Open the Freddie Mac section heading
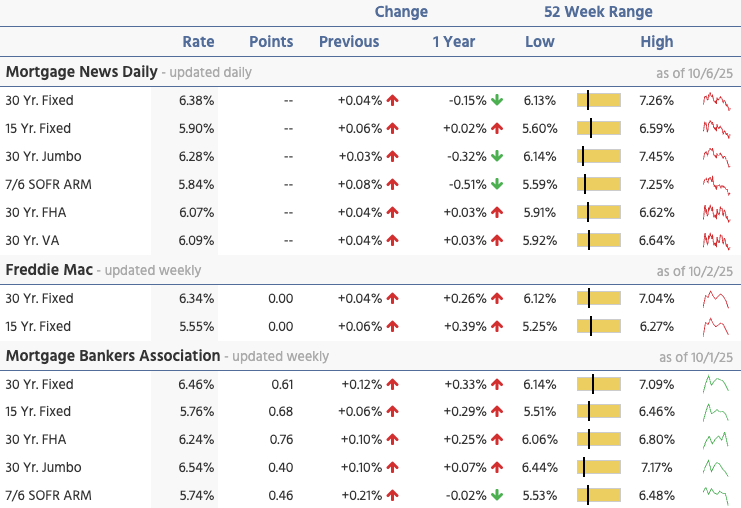Viewport: 741px width, 508px height. point(51,270)
